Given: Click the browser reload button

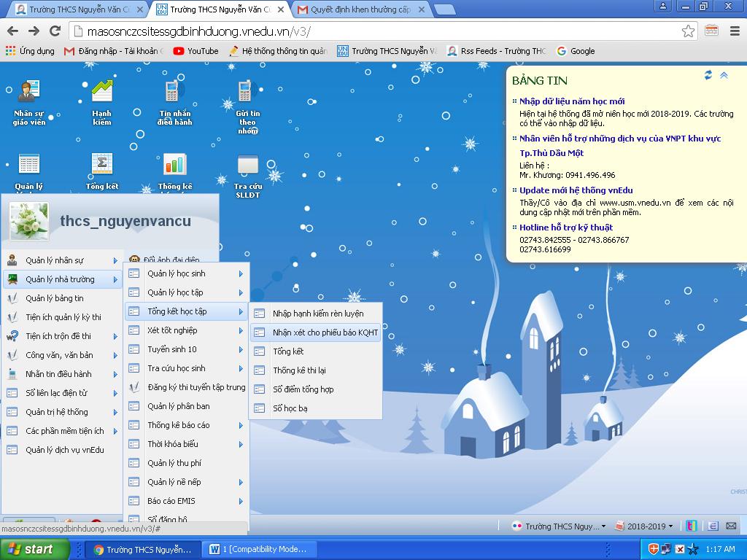Looking at the screenshot, I should coord(55,31).
